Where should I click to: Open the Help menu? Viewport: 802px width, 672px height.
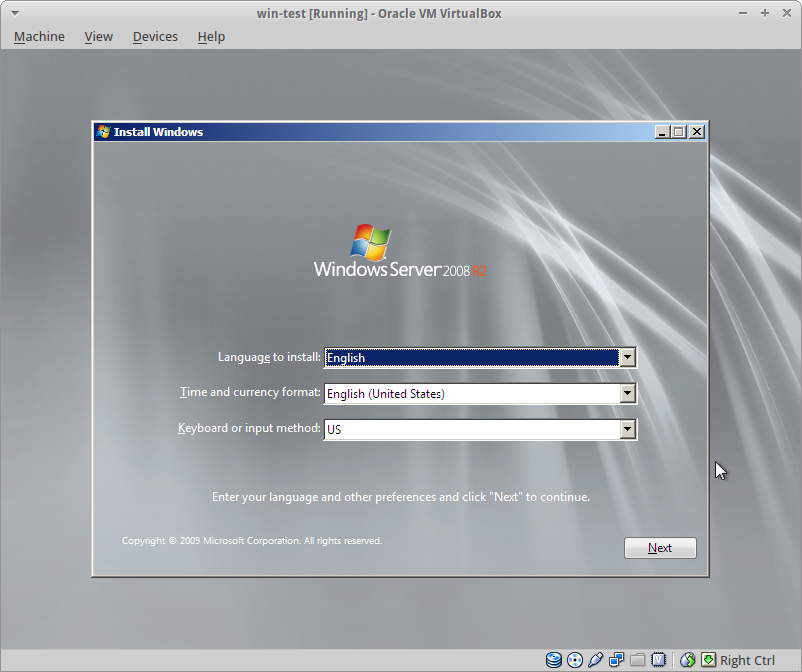(x=211, y=37)
